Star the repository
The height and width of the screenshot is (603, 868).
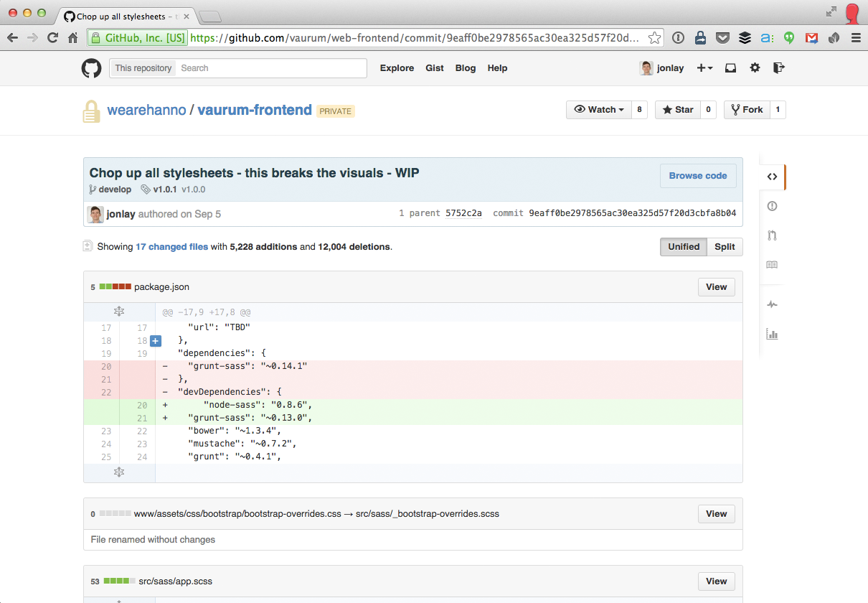pyautogui.click(x=677, y=110)
